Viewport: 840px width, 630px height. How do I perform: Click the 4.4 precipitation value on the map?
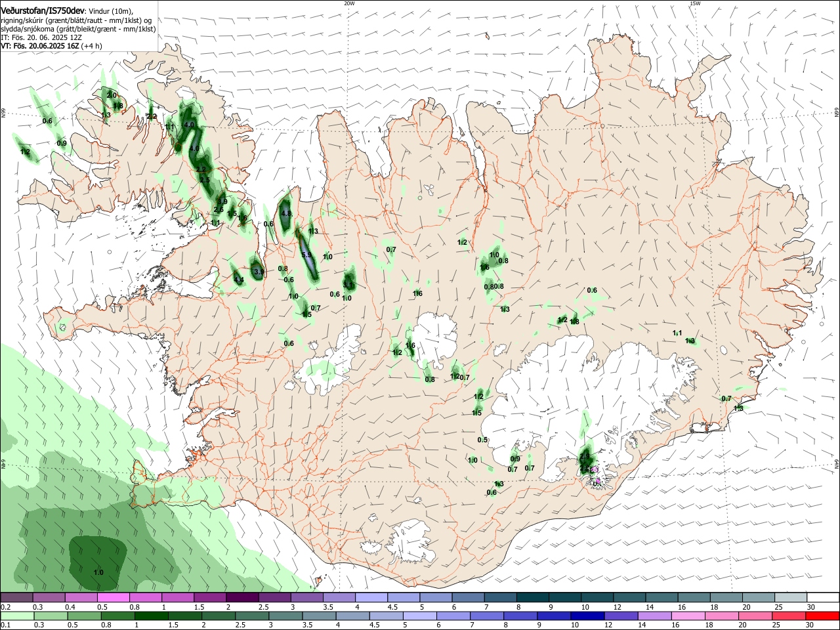pyautogui.click(x=239, y=280)
